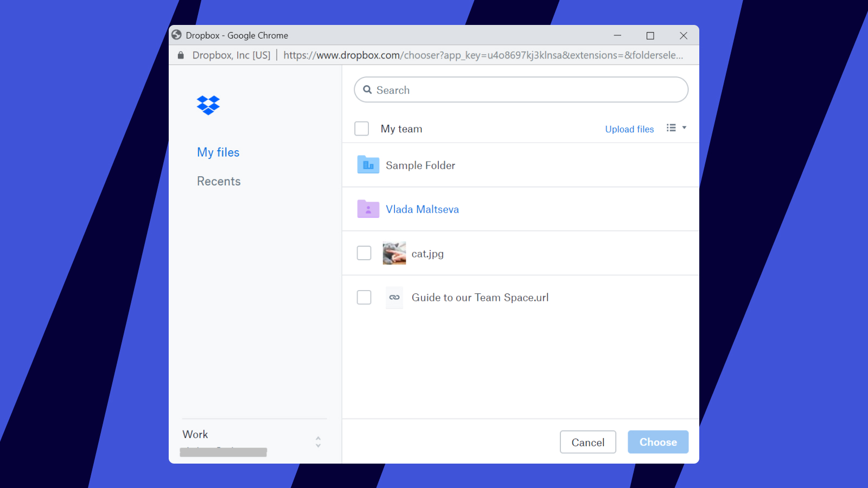
Task: Click the list view icon
Action: click(671, 128)
